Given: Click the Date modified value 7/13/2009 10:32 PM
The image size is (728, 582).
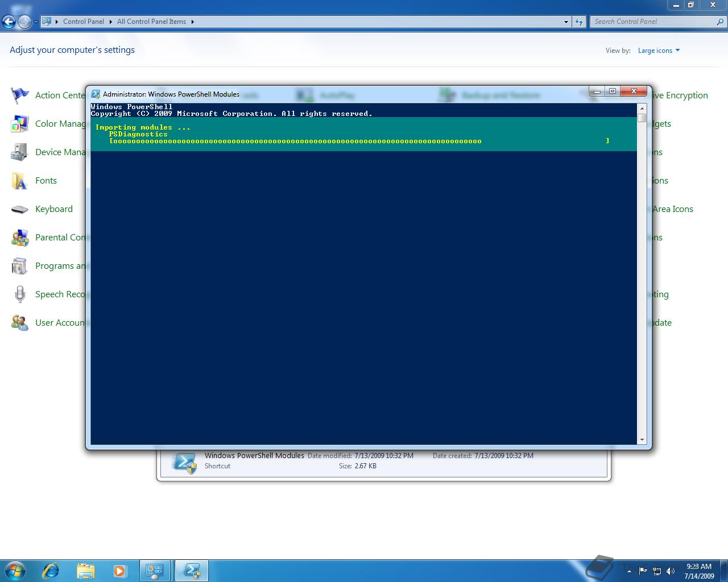Looking at the screenshot, I should [x=384, y=456].
